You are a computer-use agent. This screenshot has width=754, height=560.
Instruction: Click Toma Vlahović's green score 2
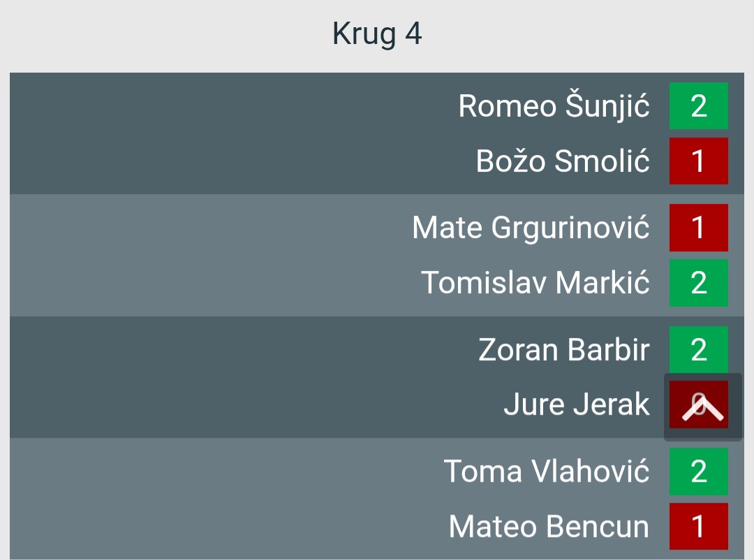(x=699, y=471)
